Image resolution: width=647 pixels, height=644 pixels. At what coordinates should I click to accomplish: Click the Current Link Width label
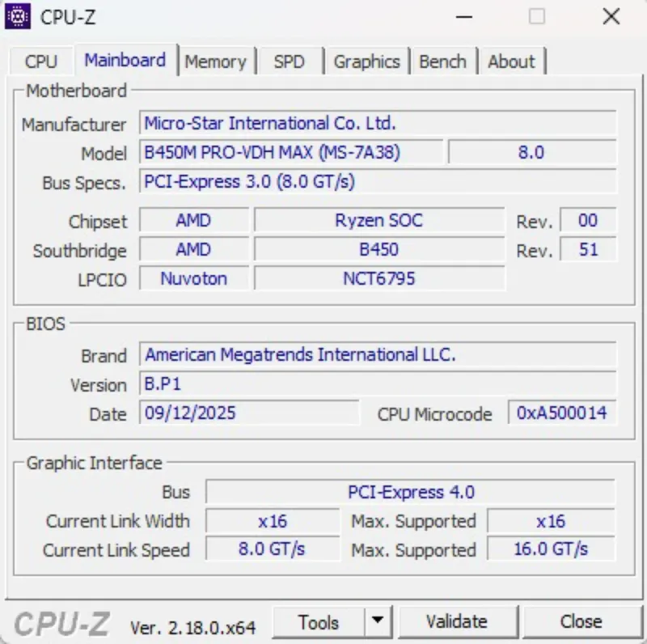pyautogui.click(x=117, y=521)
